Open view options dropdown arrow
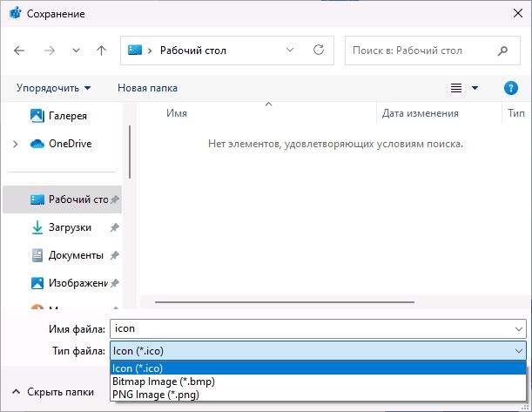This screenshot has width=532, height=412. click(475, 88)
